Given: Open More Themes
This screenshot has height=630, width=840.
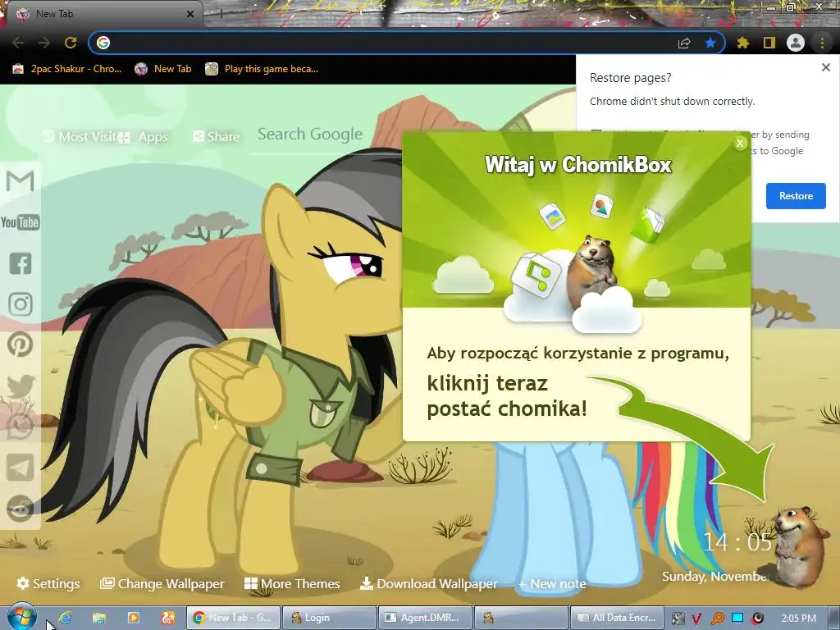Looking at the screenshot, I should tap(292, 583).
